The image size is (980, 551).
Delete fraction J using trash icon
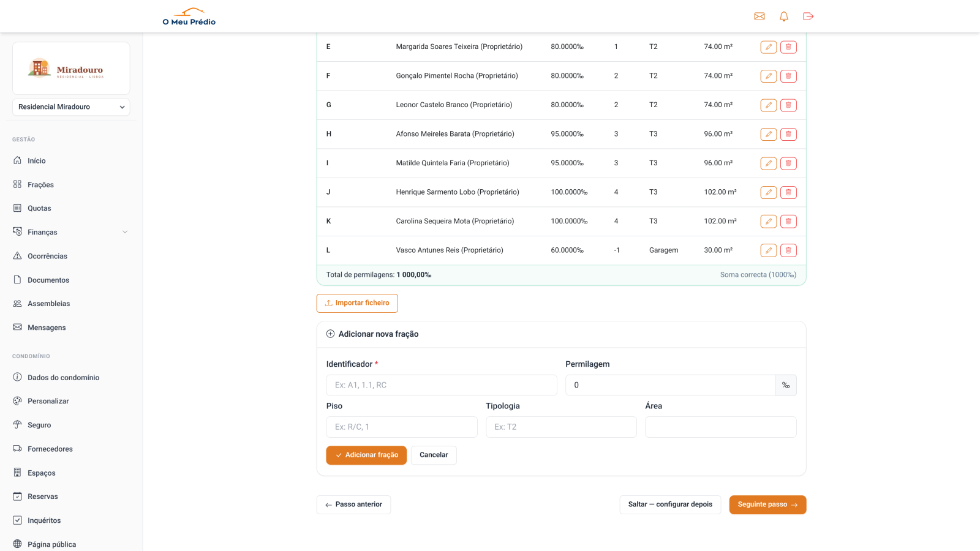(x=788, y=192)
